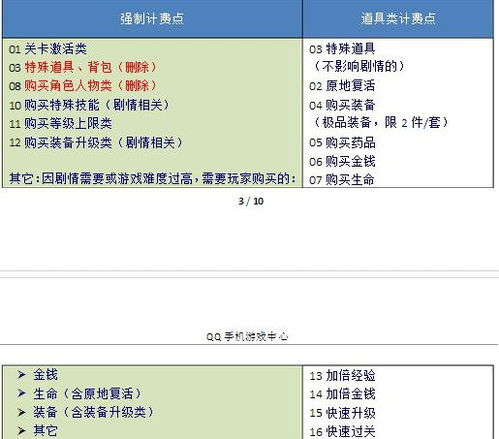499x439 pixels.
Task: Select line 15 快速升级
Action: pos(342,413)
